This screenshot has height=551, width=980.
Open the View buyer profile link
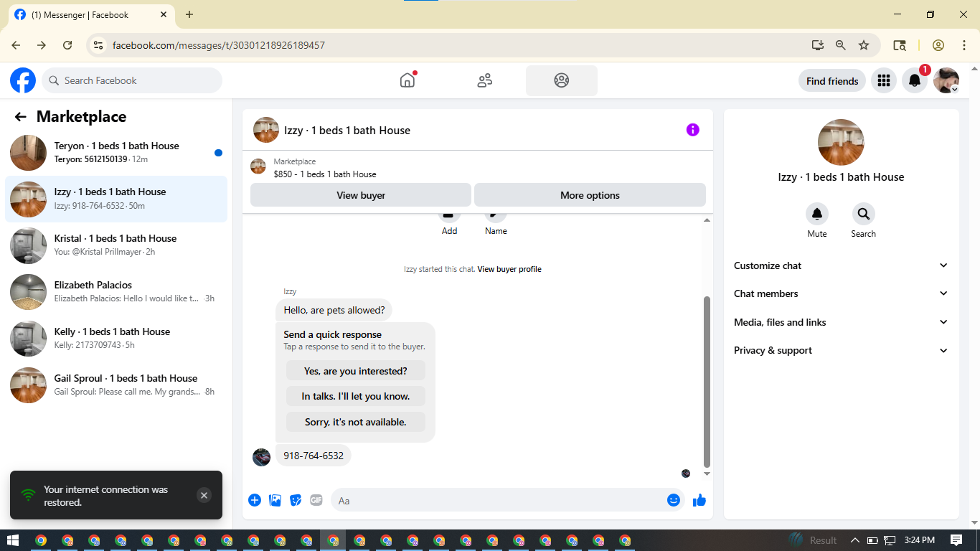[509, 269]
